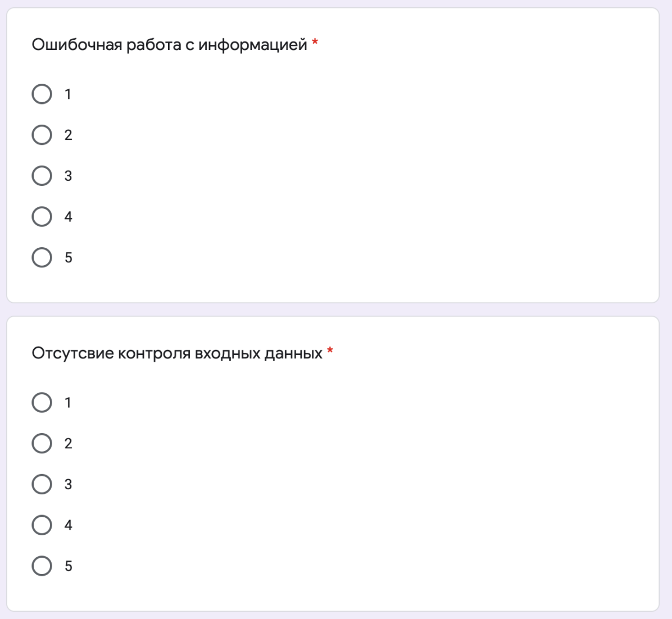Click the number label 4 in the second question
Viewport: 672px width, 619px height.
pos(68,525)
